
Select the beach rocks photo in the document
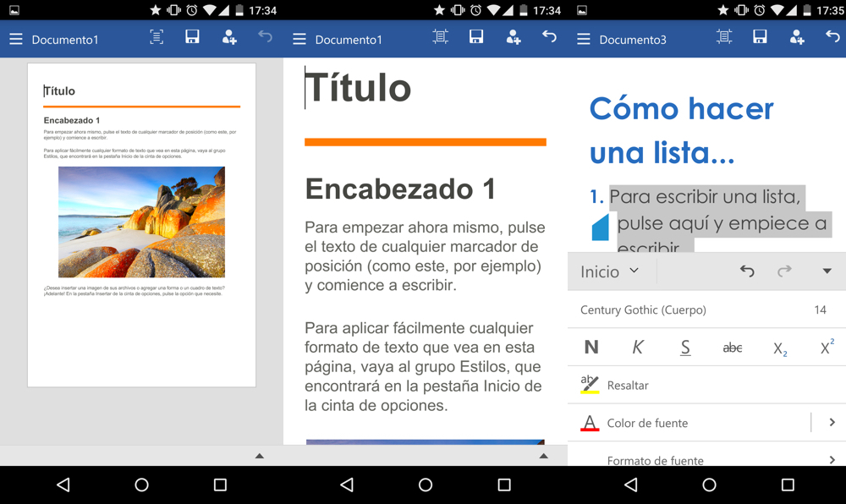141,222
